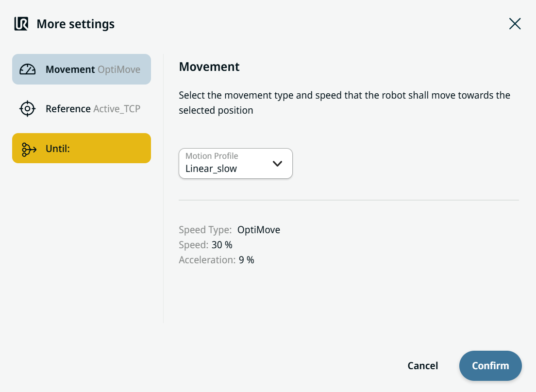Click the Universal Robots logo icon
This screenshot has width=536, height=392.
coord(21,24)
